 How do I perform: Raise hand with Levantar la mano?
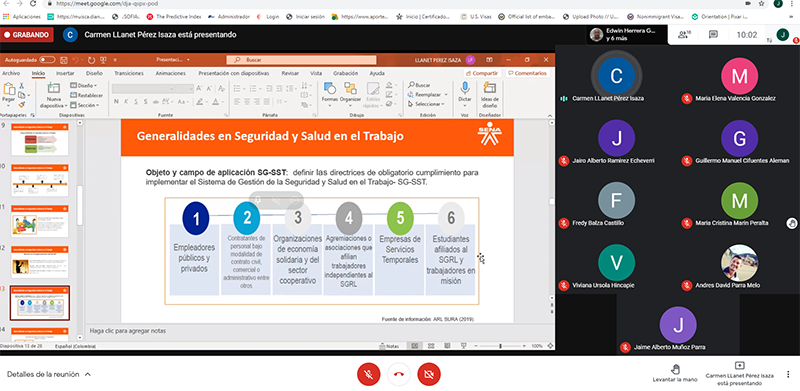[x=675, y=374]
